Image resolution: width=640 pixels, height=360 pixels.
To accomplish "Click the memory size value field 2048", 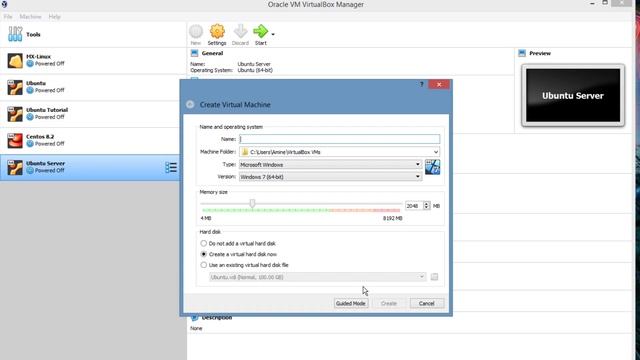I will [x=414, y=206].
